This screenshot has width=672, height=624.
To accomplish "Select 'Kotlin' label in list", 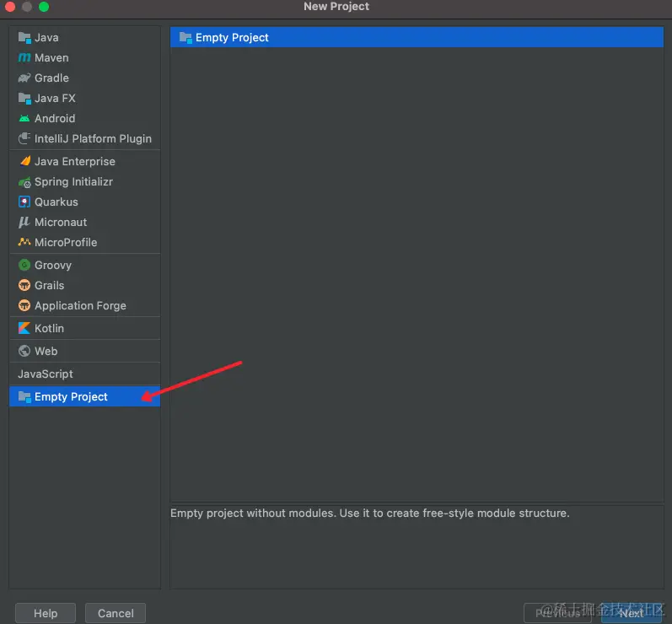I will [49, 328].
